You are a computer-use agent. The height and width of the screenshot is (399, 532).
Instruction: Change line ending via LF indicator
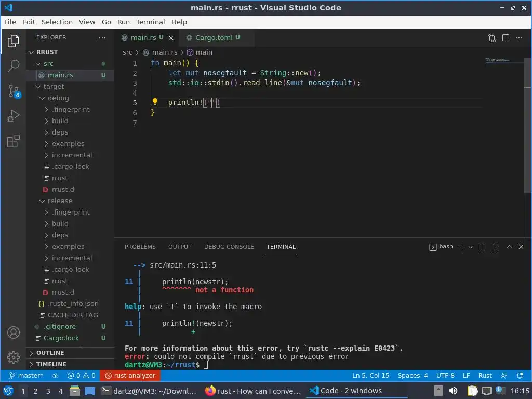[467, 376]
